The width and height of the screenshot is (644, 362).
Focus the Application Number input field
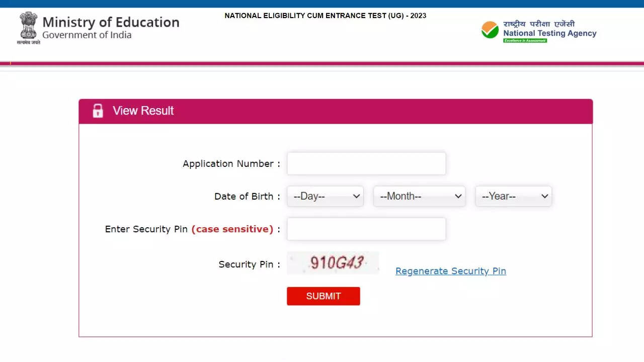pyautogui.click(x=366, y=164)
